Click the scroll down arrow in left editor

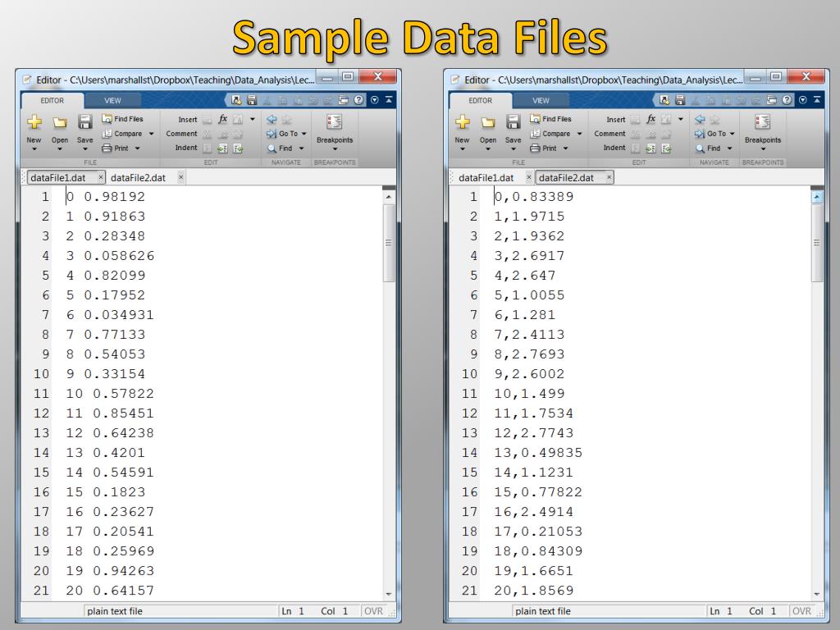tap(389, 594)
